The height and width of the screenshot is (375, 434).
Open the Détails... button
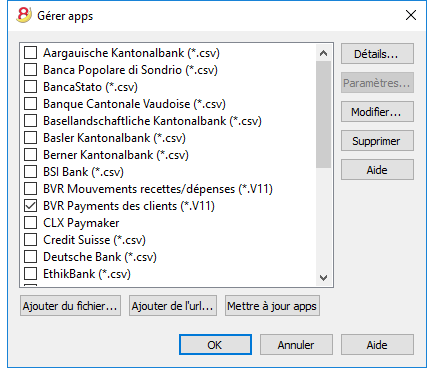[377, 54]
